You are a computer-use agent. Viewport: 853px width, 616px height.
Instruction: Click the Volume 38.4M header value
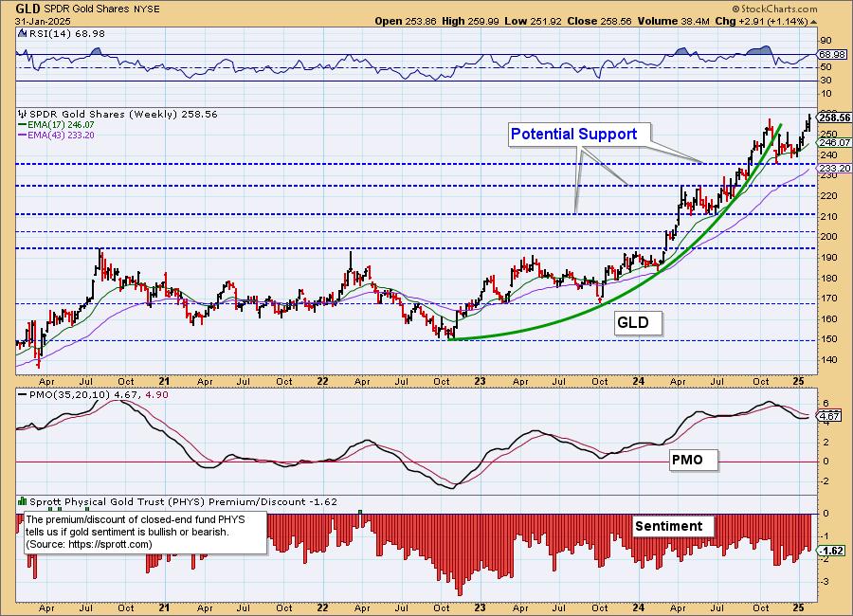coord(674,21)
